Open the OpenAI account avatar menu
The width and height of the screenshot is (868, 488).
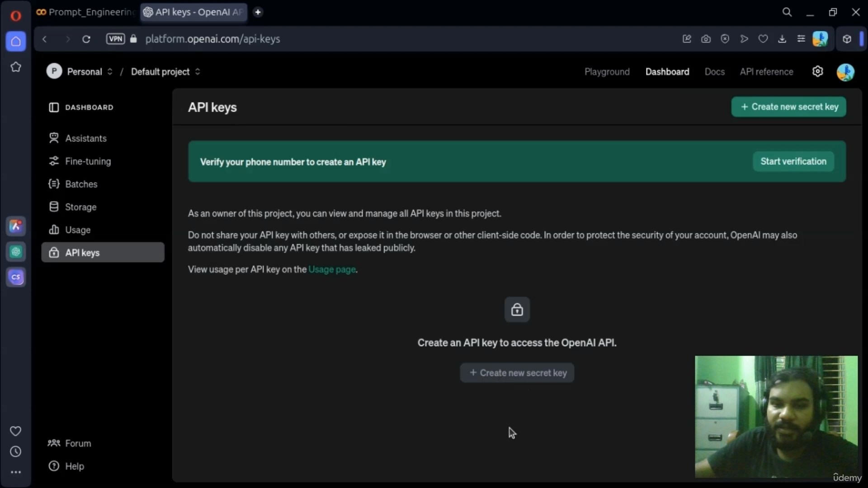[845, 72]
